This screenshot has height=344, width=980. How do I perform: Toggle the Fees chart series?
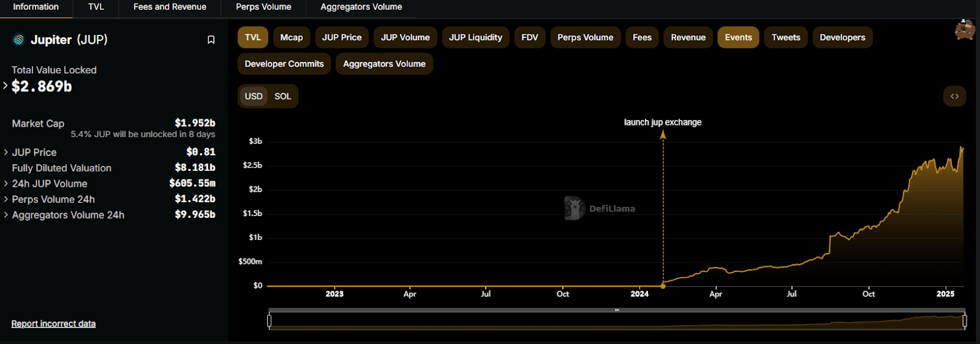642,37
